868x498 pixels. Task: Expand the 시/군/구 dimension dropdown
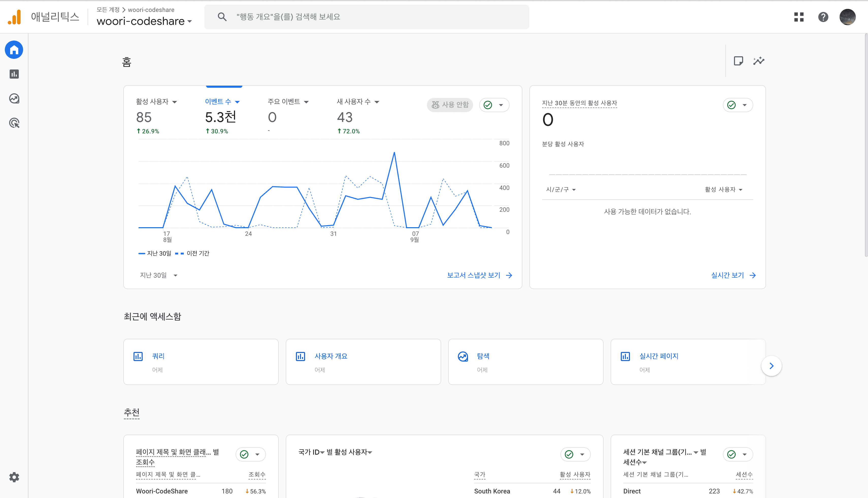561,189
